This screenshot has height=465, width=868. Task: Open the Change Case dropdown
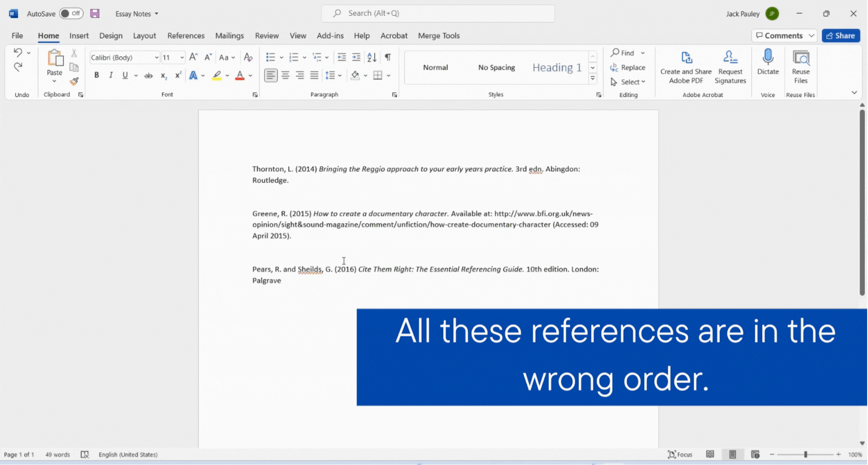[227, 57]
